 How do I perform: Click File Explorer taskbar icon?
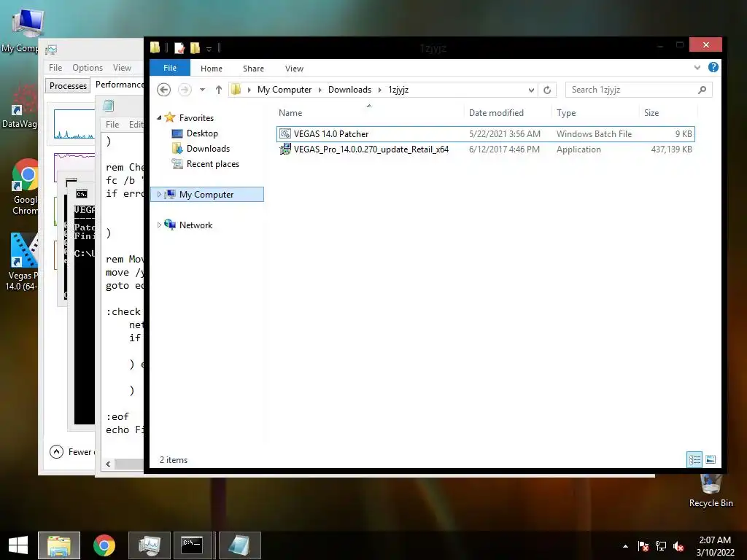[59, 545]
